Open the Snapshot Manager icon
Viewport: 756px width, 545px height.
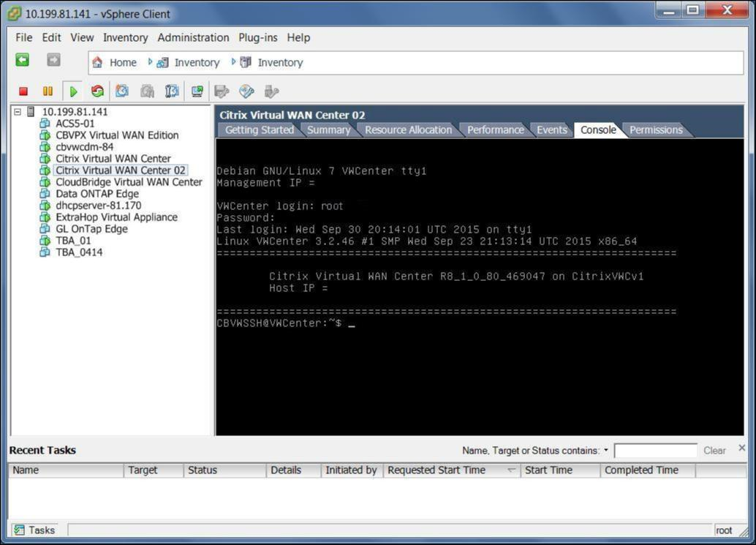pos(172,91)
